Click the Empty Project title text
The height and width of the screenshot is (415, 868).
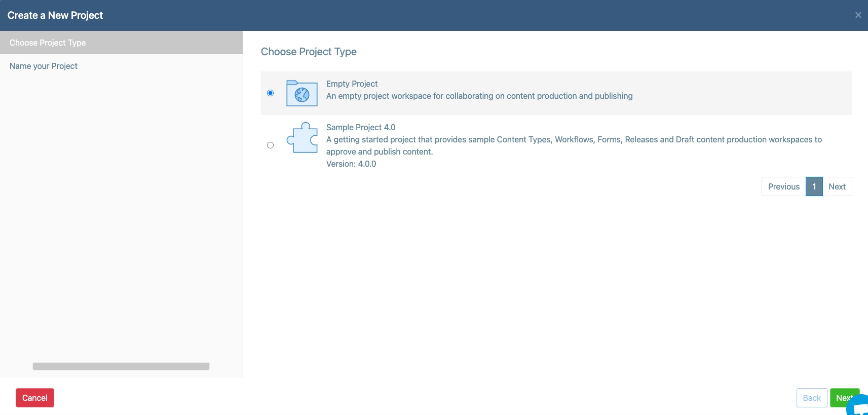[352, 84]
